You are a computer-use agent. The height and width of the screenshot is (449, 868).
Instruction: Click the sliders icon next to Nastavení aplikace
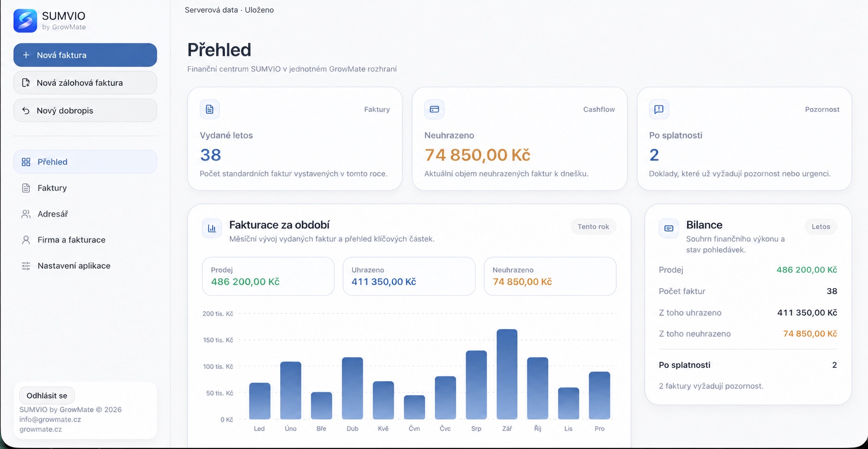[26, 266]
